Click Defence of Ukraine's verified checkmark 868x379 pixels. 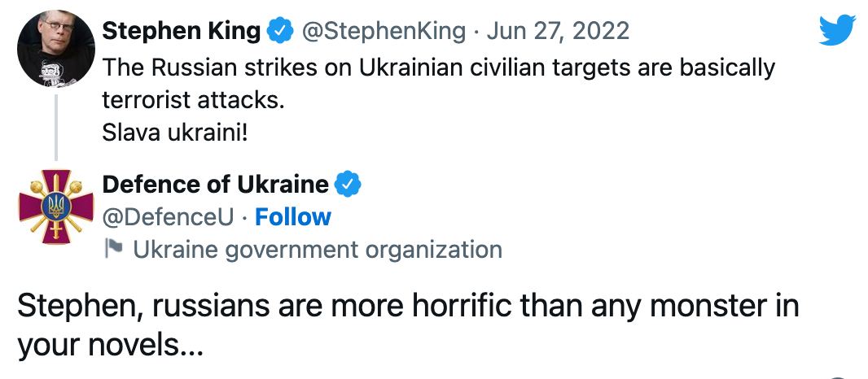point(349,185)
